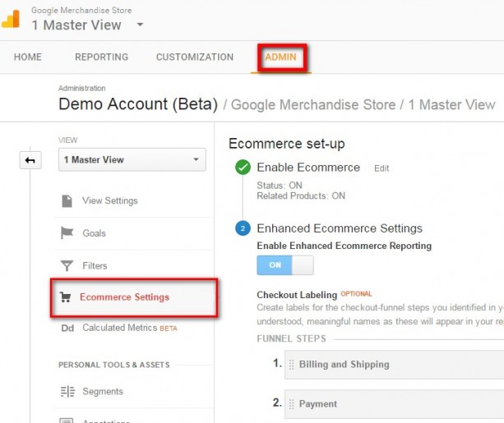
Task: Click Edit next to Enable Ecommerce
Action: tap(381, 168)
